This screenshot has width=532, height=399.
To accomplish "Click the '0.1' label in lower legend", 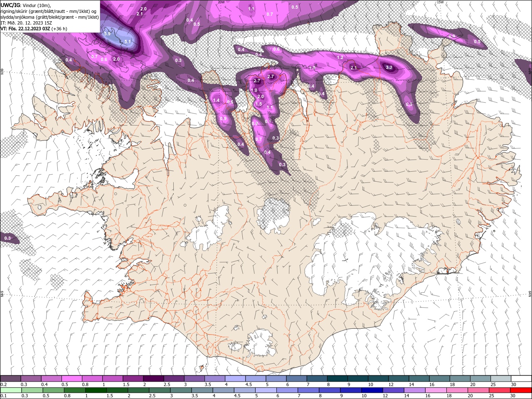I will coord(3,396).
